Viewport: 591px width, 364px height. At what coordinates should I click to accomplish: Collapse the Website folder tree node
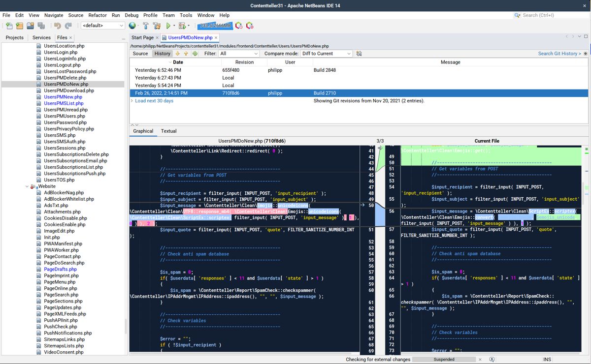click(x=28, y=186)
